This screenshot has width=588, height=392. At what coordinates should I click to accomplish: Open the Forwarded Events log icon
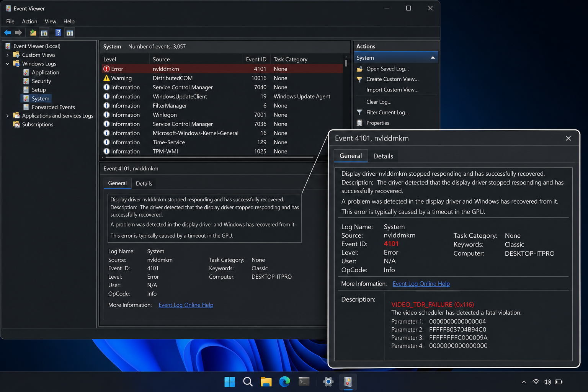[x=26, y=107]
